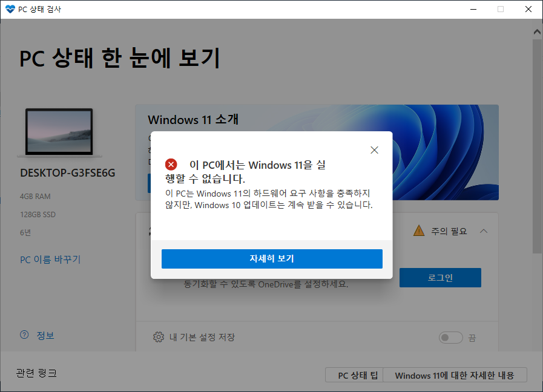Click the 6년 age text

pos(25,232)
